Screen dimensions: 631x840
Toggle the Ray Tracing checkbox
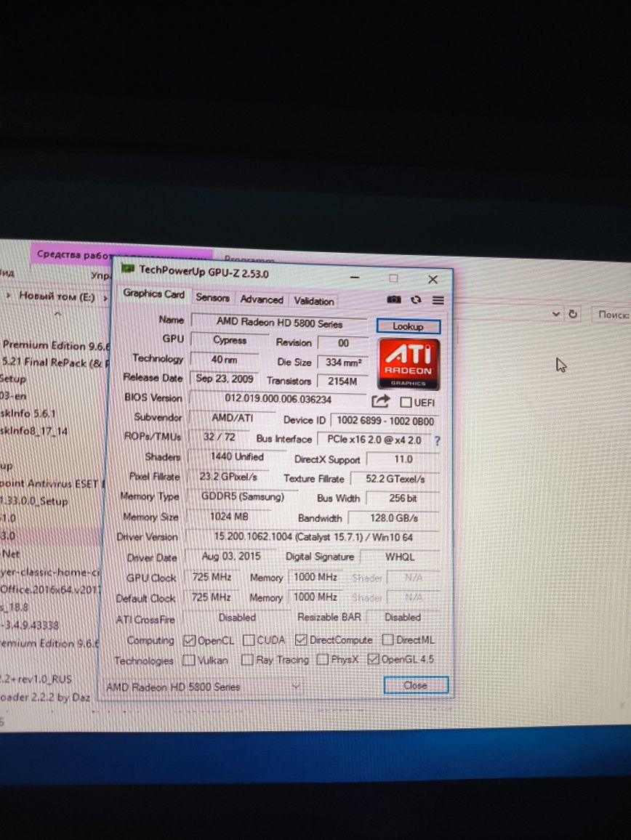(x=247, y=660)
